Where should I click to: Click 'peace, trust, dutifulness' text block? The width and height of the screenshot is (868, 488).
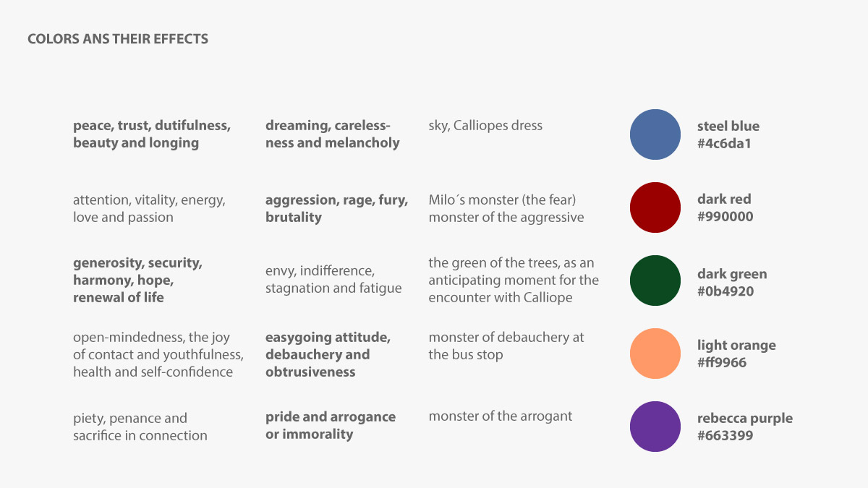152,134
